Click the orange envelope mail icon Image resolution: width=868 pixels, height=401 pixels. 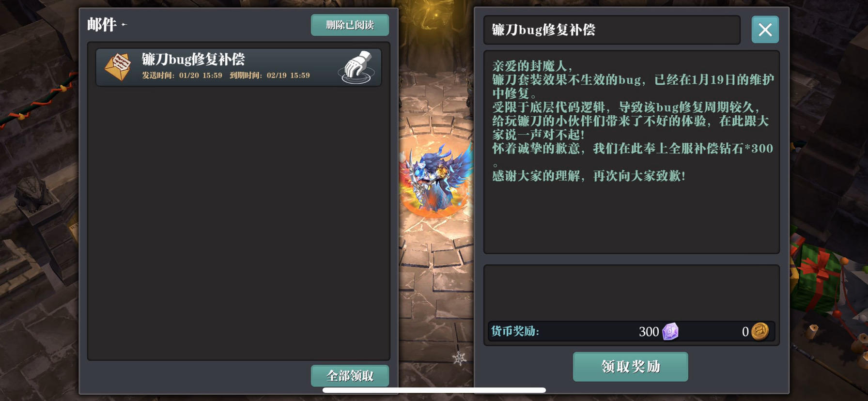pyautogui.click(x=118, y=67)
